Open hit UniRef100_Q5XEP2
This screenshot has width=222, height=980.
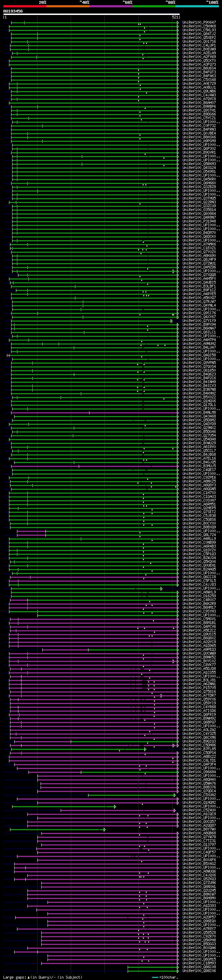click(199, 38)
